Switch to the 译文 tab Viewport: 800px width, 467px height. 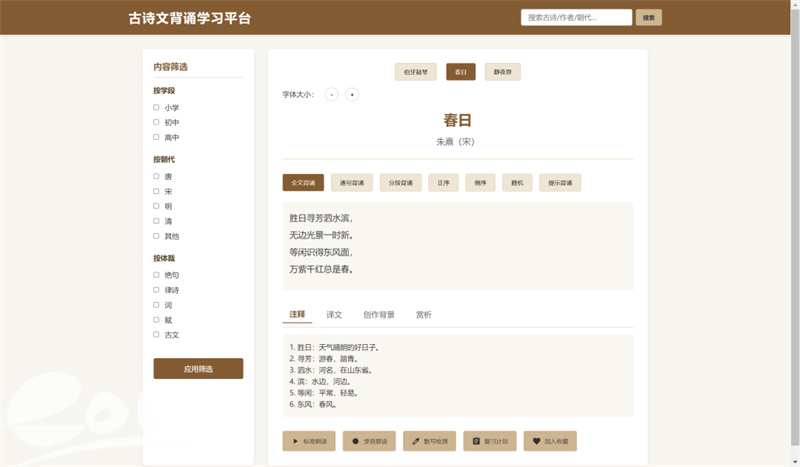334,314
